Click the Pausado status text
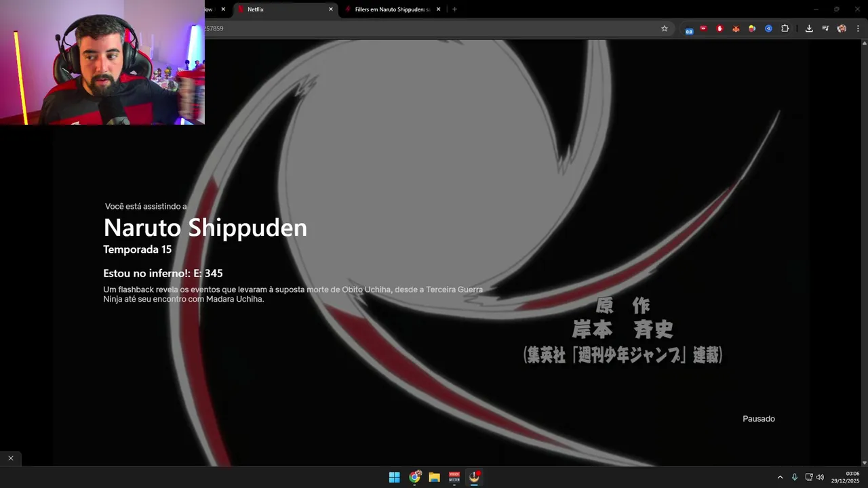Image resolution: width=868 pixels, height=488 pixels. click(x=759, y=419)
